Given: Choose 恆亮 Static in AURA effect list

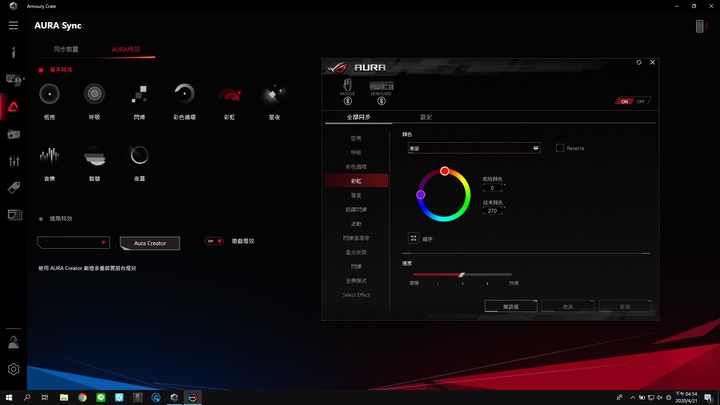Looking at the screenshot, I should coord(356,138).
